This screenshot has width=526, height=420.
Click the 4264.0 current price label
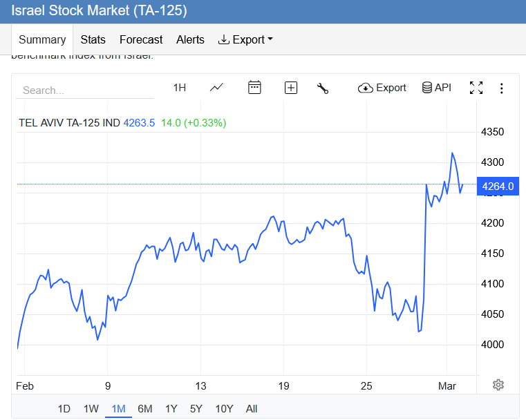click(498, 186)
